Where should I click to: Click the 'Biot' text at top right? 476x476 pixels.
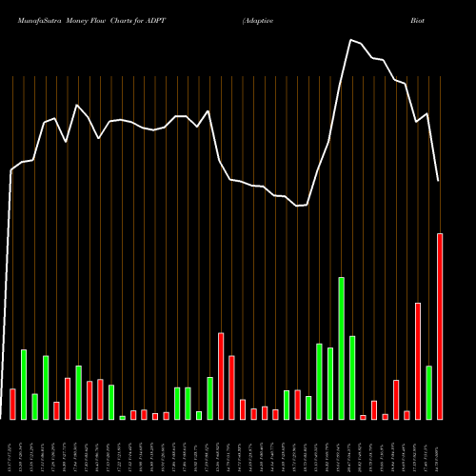[x=417, y=21]
